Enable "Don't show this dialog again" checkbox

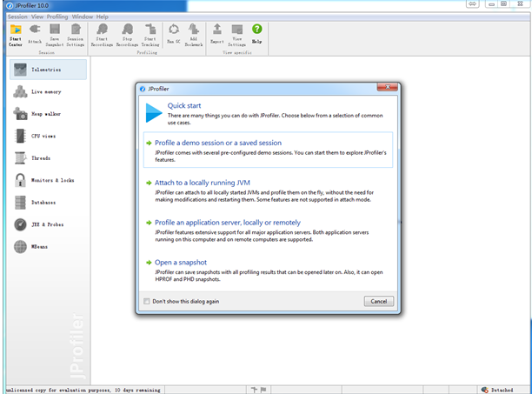[147, 301]
